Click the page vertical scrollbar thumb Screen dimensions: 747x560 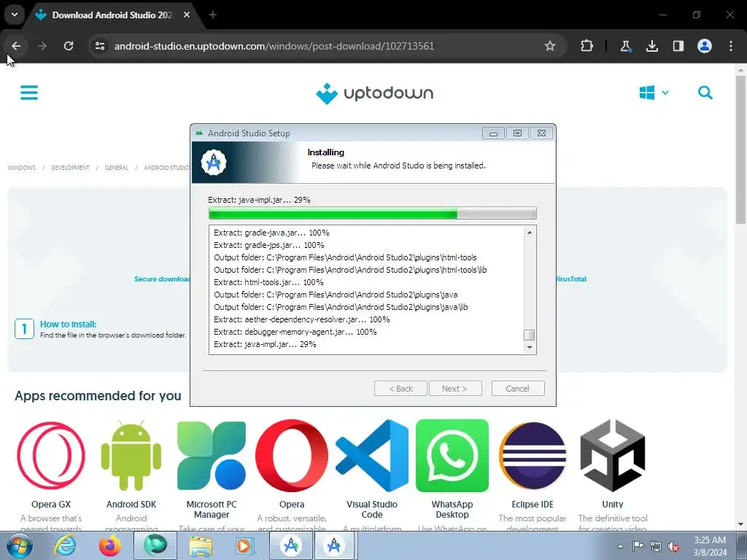click(740, 150)
